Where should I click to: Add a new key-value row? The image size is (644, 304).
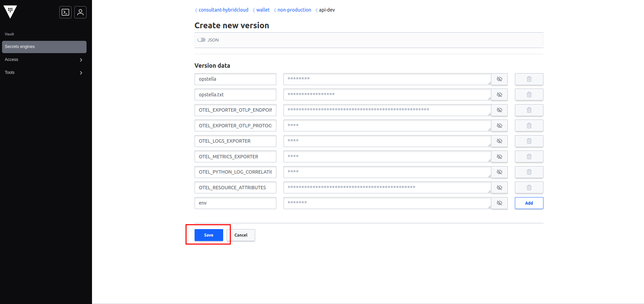tap(529, 203)
